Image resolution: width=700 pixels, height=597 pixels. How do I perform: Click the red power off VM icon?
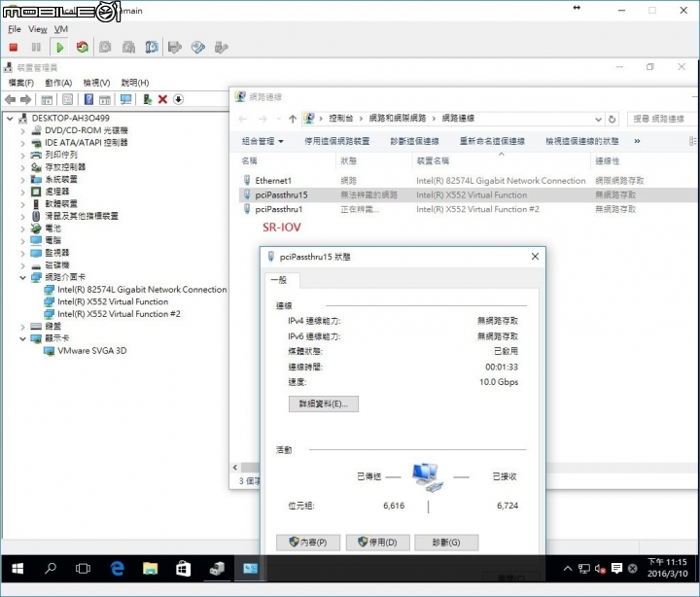coord(14,47)
